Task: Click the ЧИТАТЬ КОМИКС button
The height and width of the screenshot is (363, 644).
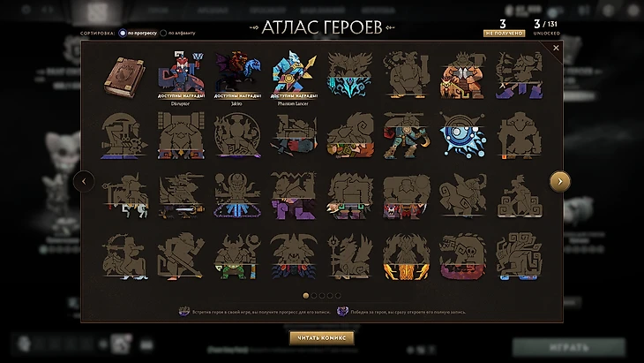Action: pyautogui.click(x=322, y=338)
